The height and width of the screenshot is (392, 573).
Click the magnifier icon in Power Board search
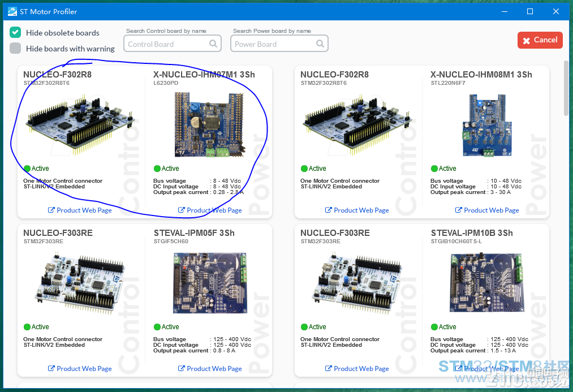pos(320,44)
